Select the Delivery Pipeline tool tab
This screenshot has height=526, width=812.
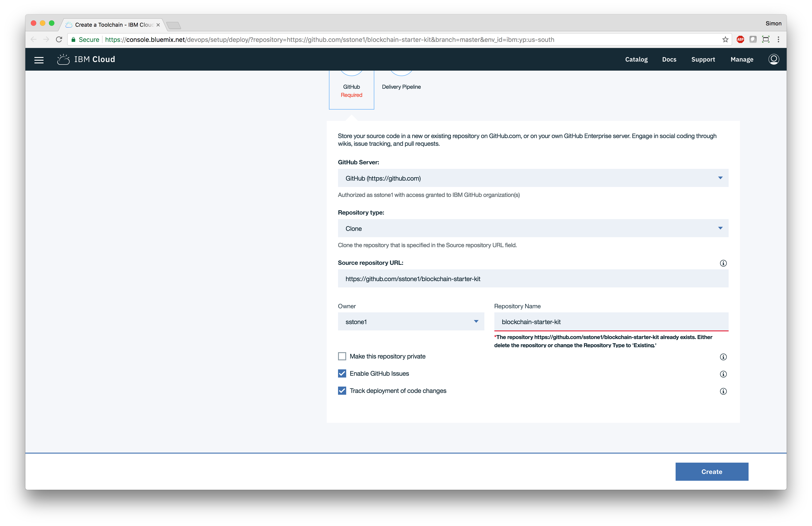point(401,87)
